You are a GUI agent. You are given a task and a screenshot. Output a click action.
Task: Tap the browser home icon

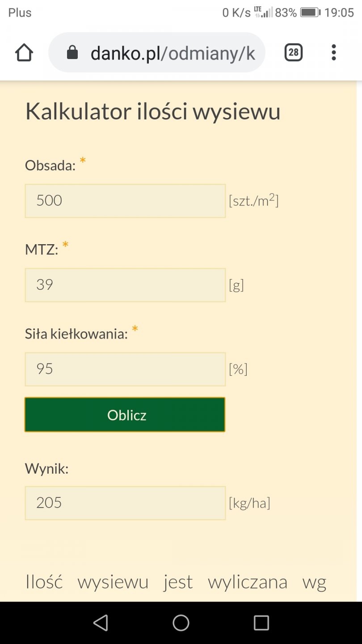click(x=24, y=53)
